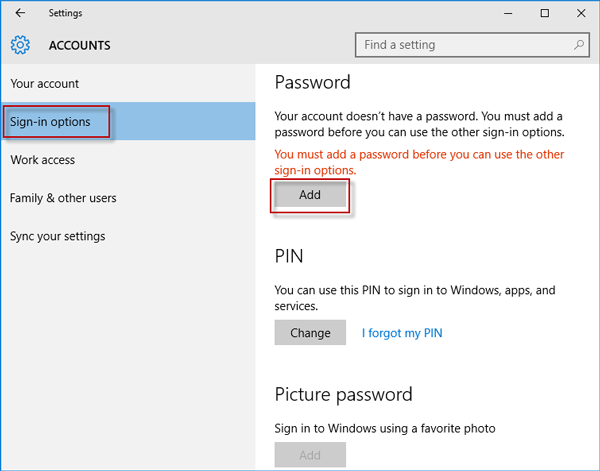Click the ACCOUNTS header title
The width and height of the screenshot is (600, 471).
[80, 46]
